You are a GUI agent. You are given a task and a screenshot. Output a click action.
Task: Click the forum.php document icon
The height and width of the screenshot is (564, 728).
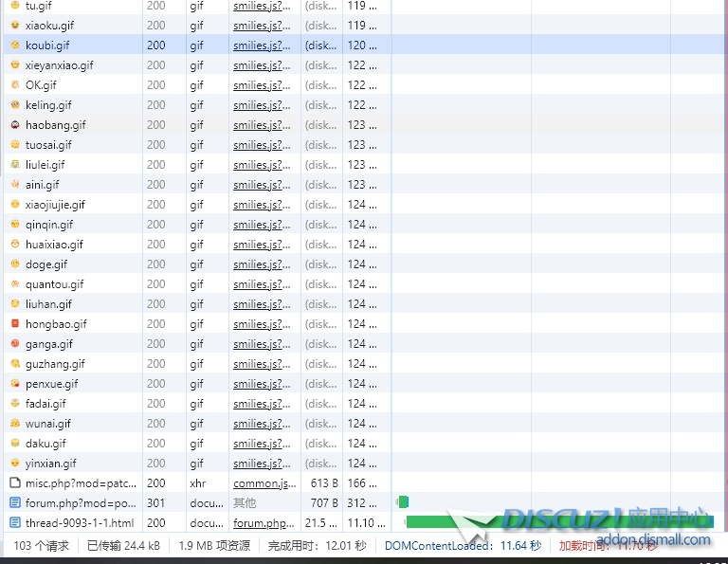(15, 502)
